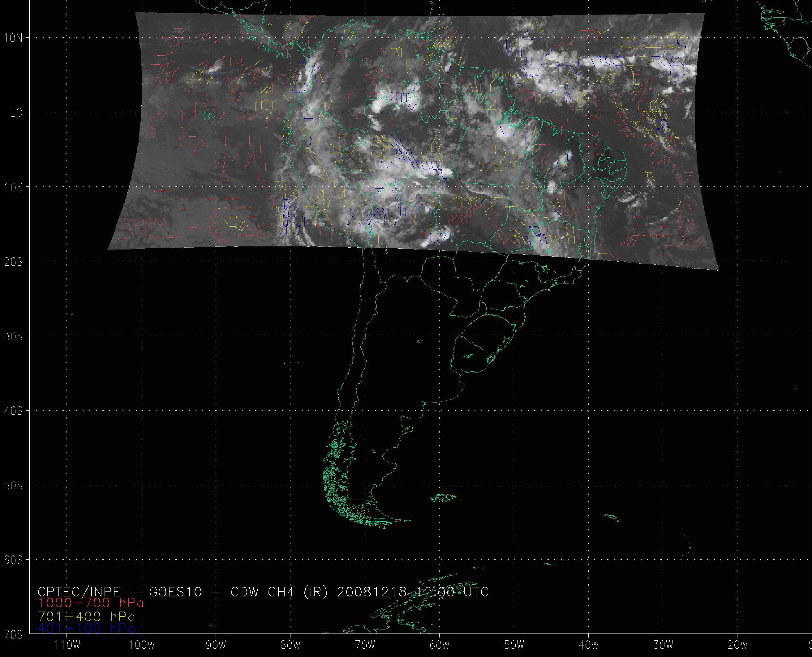
Task: Click the 80W longitude axis label
Action: coord(290,645)
